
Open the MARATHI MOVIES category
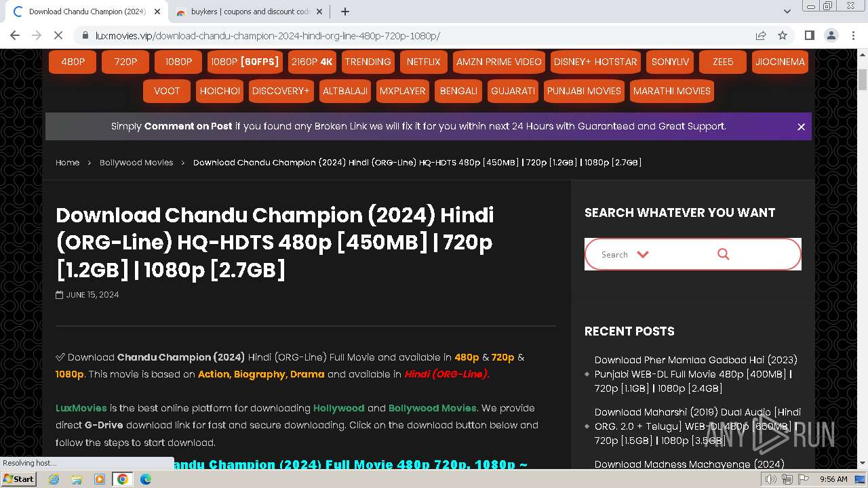671,91
